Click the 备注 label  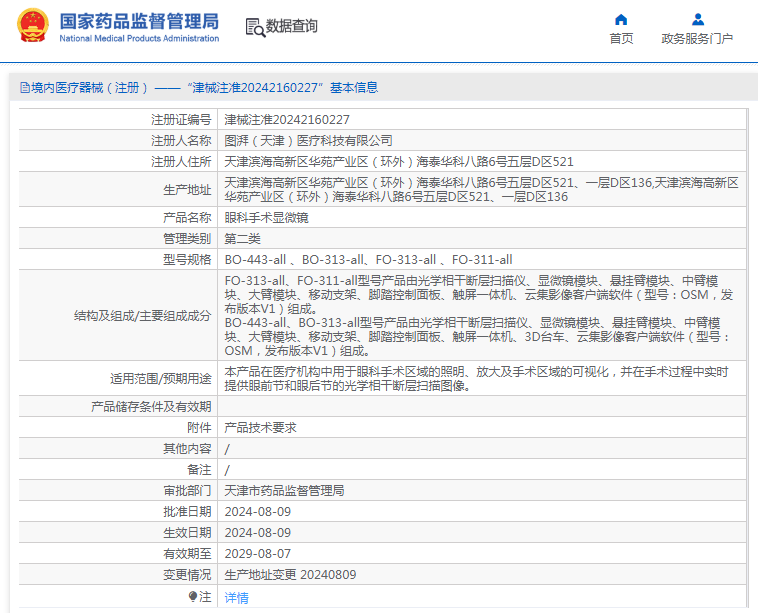199,470
